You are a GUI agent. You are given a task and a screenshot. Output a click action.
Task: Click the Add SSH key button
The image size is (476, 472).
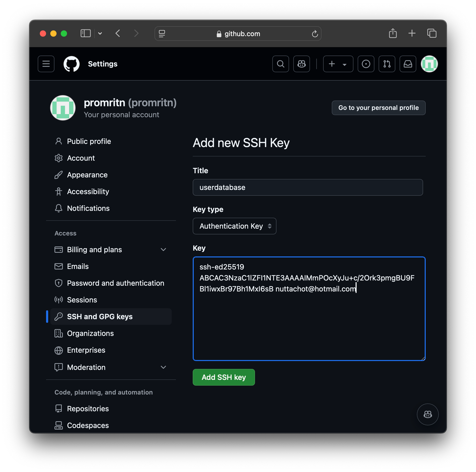coord(223,377)
